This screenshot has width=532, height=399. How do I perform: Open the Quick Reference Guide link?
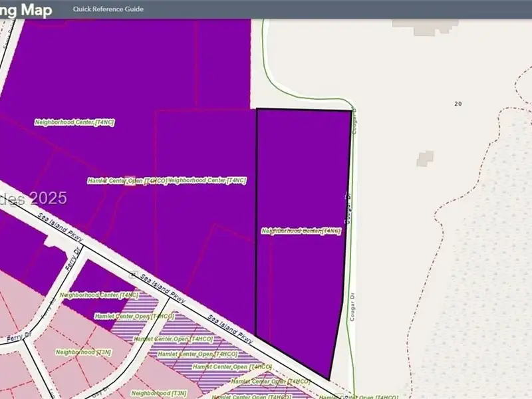point(108,9)
